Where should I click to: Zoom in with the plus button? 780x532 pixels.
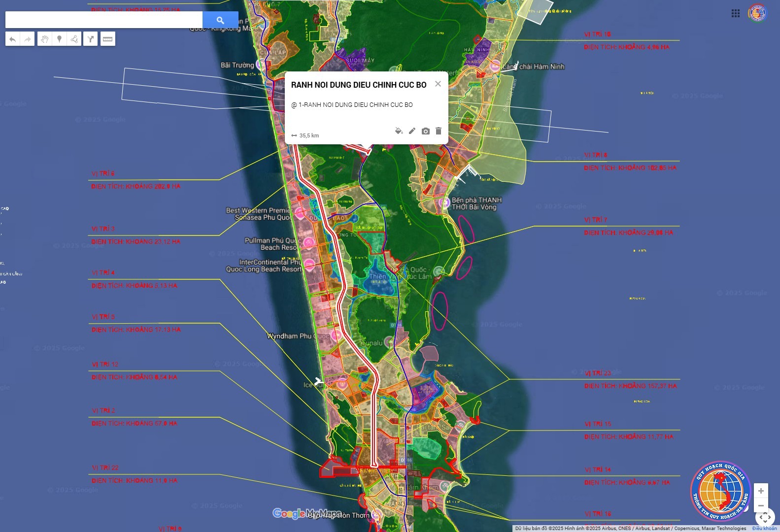(x=761, y=491)
